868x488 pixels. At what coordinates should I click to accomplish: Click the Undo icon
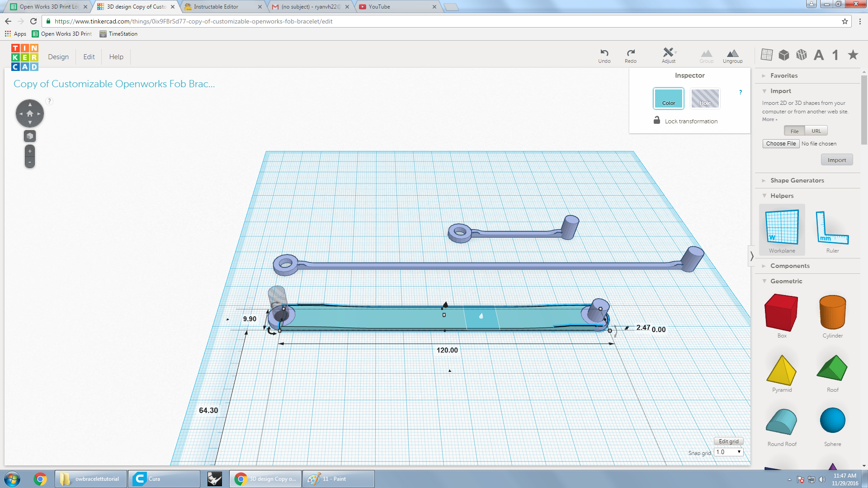coord(604,56)
